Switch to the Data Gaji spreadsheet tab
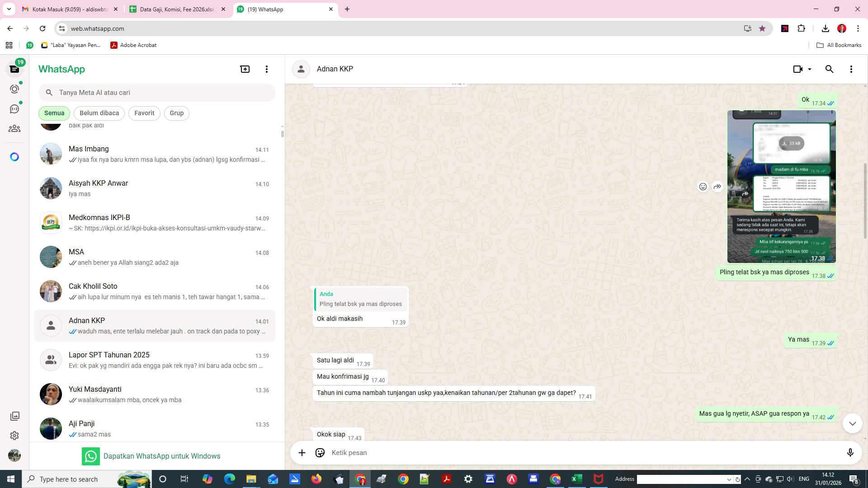Screen dimensions: 868x488 (x=176, y=9)
